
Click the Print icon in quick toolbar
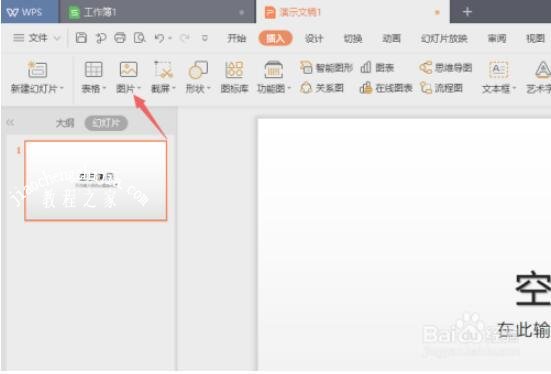point(120,38)
